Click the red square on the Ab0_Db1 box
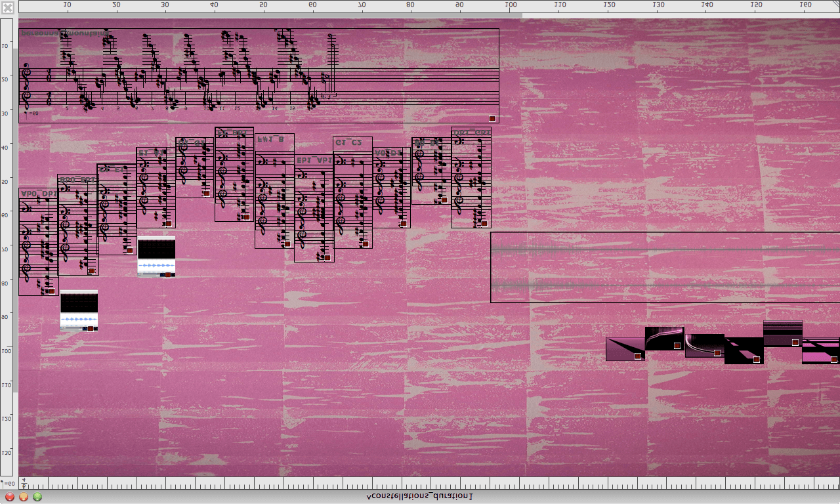Viewport: 840px width, 504px height. coord(51,291)
